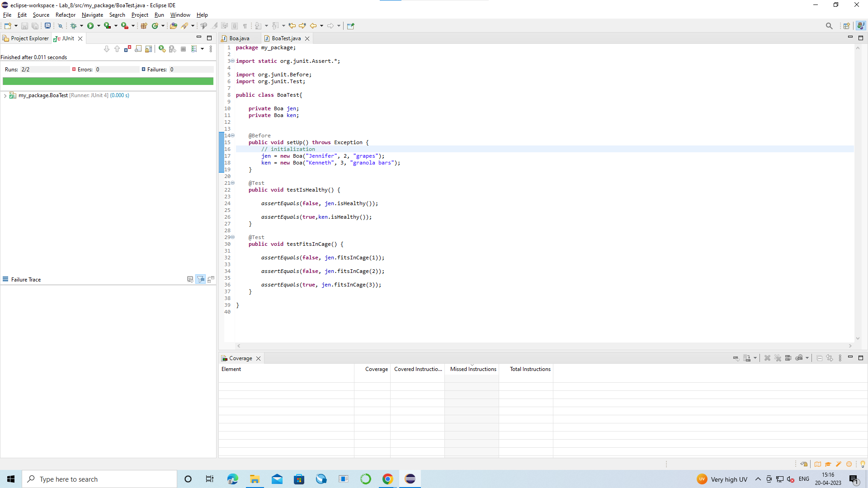Collapse setUp method fold at line 14
The width and height of the screenshot is (868, 488).
tap(233, 136)
